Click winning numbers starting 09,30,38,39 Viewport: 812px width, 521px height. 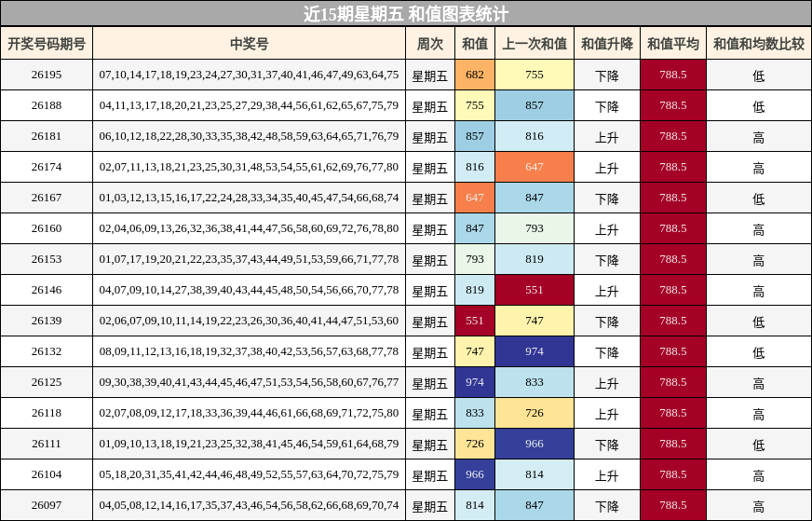click(x=249, y=382)
